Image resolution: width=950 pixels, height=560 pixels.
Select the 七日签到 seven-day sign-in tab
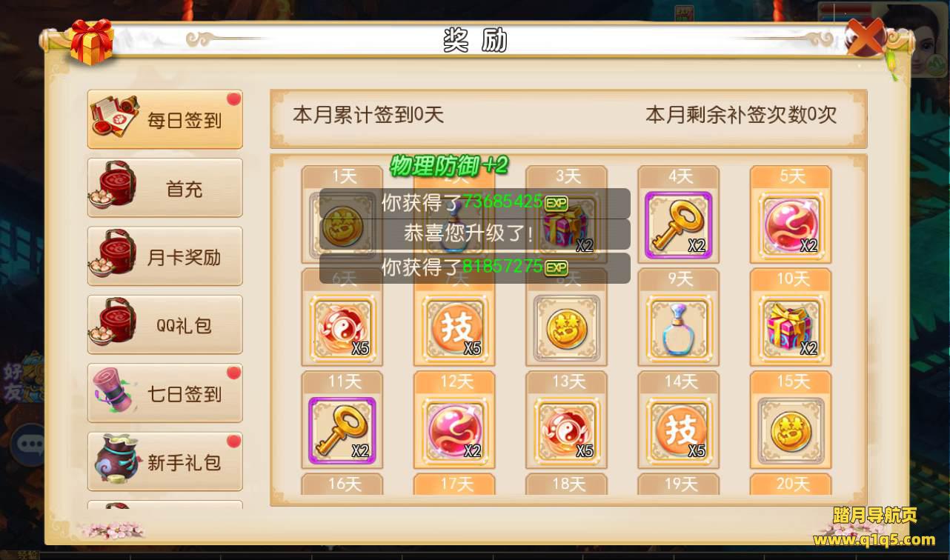165,393
